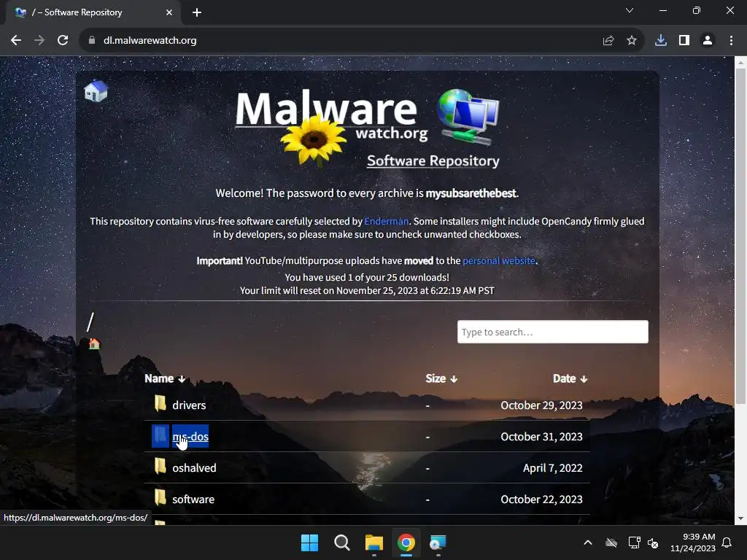
Task: Open the oshalved folder
Action: (x=194, y=468)
